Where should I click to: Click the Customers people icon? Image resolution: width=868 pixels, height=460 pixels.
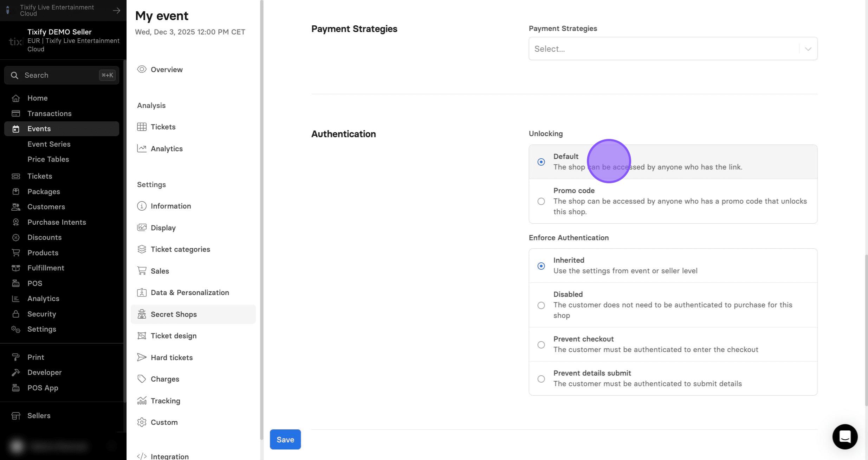click(16, 207)
